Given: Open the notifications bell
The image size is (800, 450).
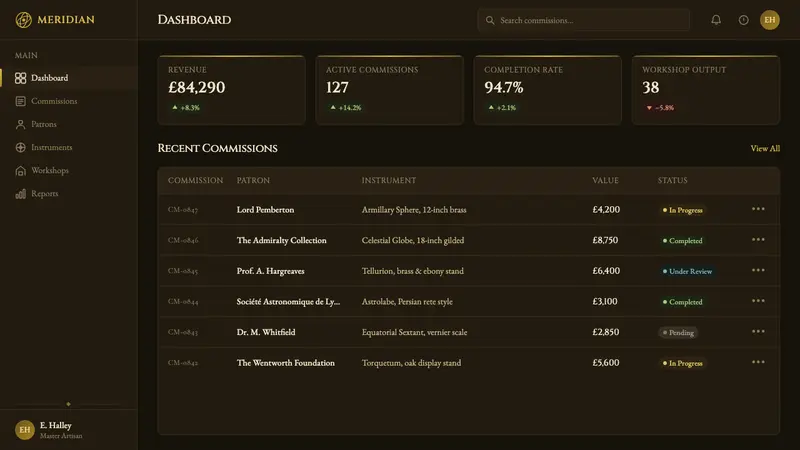Looking at the screenshot, I should 716,20.
